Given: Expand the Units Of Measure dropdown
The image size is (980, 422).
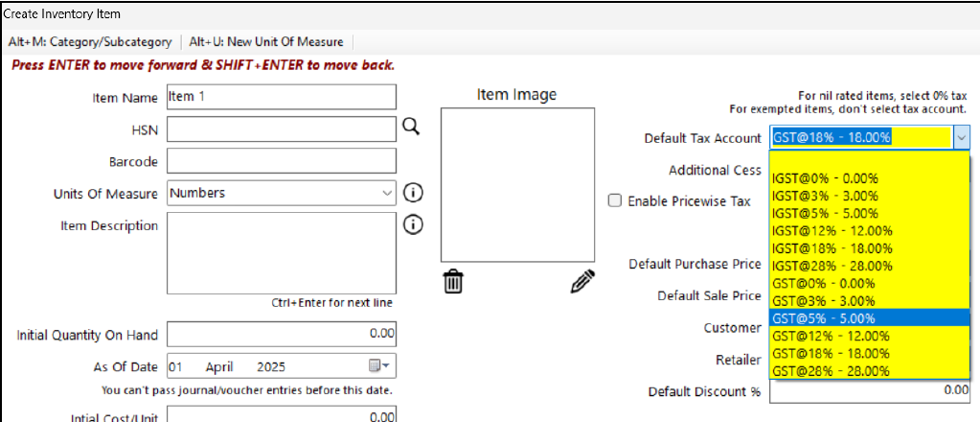Looking at the screenshot, I should (x=387, y=193).
